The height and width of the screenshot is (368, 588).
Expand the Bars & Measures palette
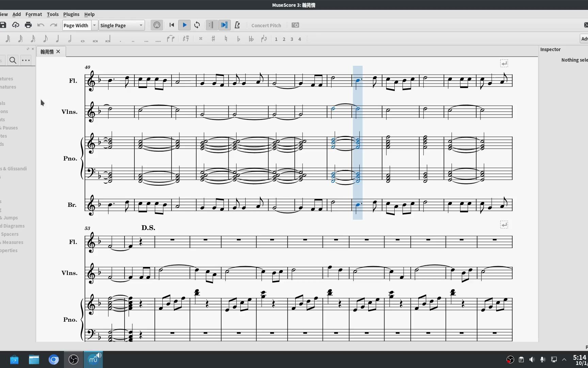click(12, 242)
